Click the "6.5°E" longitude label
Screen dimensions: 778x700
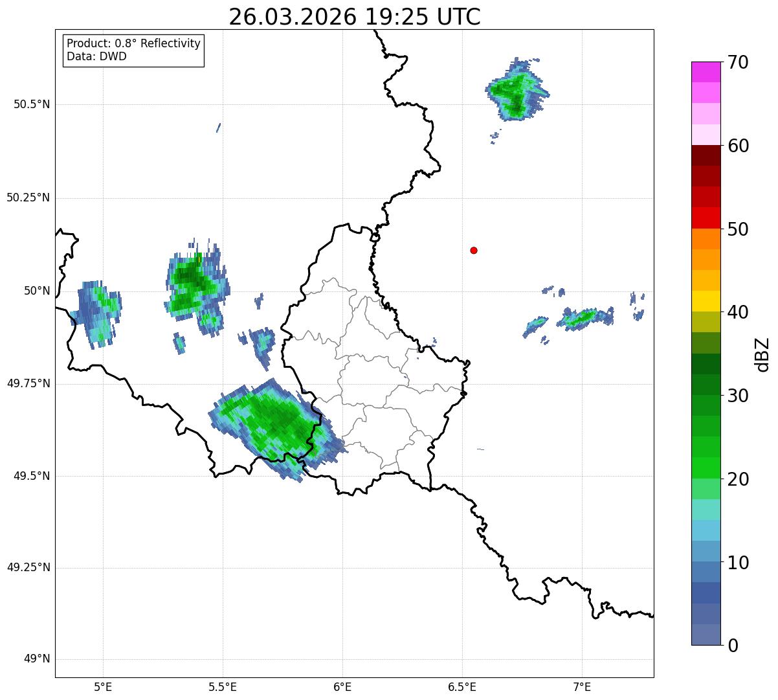[x=462, y=686]
